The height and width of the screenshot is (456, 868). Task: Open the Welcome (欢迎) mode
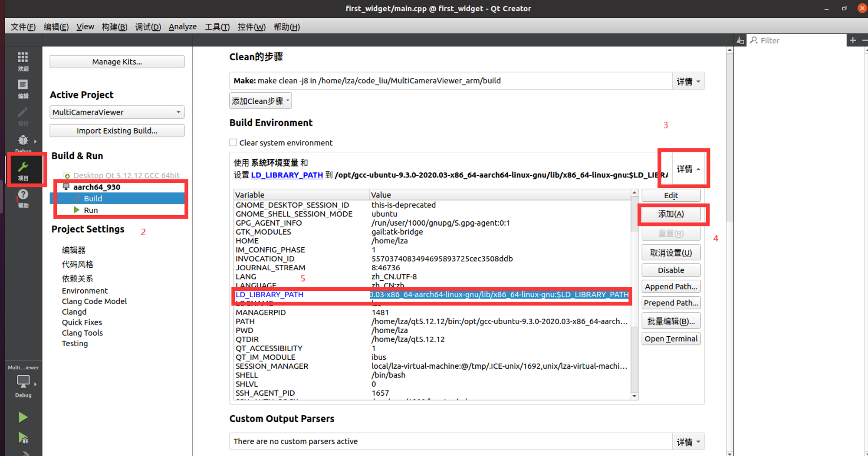(23, 61)
